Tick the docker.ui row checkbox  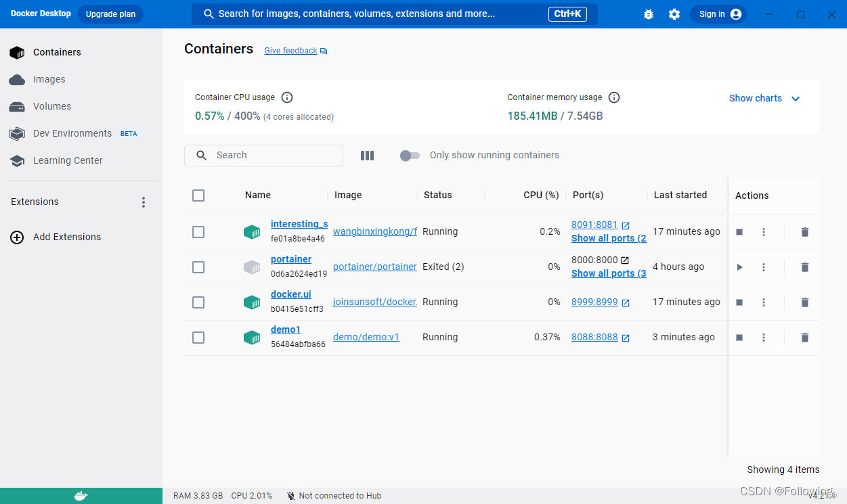[198, 302]
